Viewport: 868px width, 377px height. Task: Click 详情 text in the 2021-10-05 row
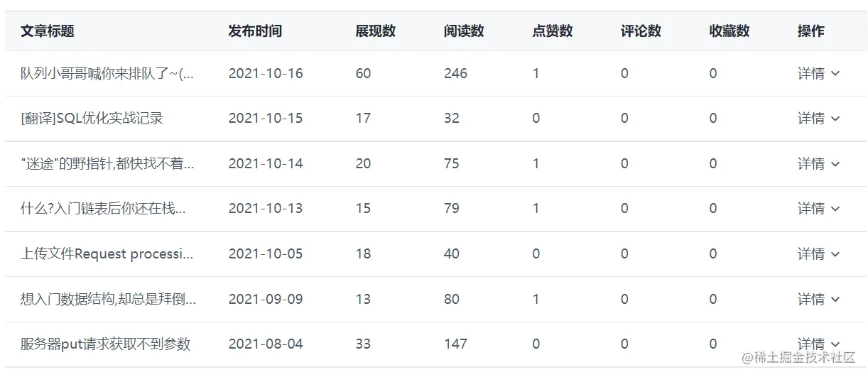[811, 254]
